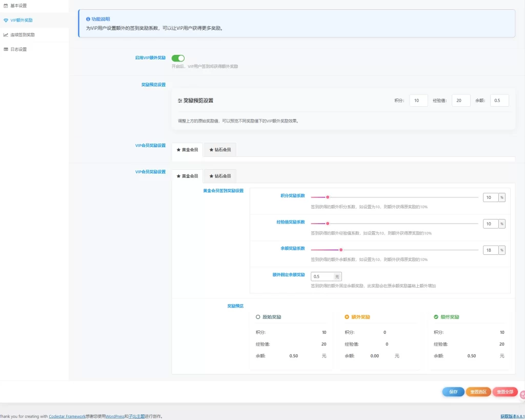Click the log icon beside 日志设置

(x=6, y=49)
